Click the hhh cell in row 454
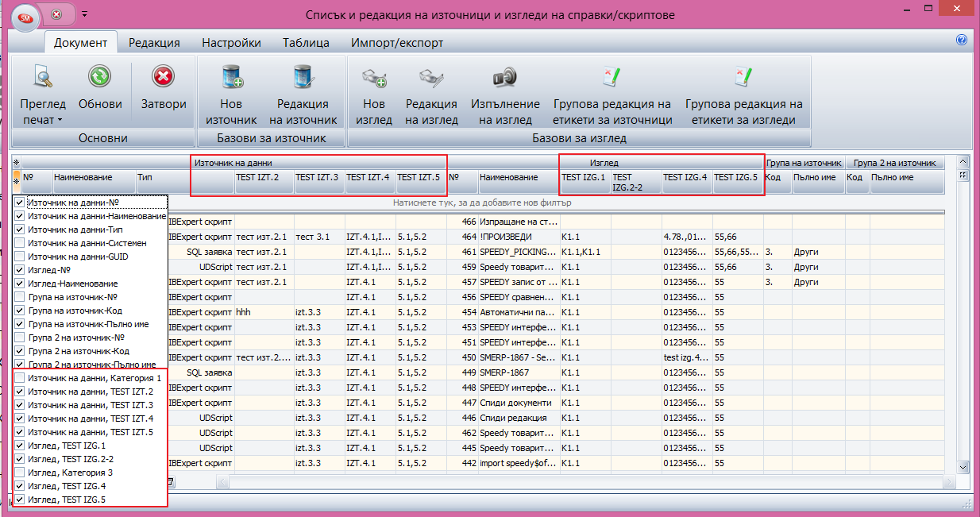The width and height of the screenshot is (980, 517). pyautogui.click(x=264, y=312)
